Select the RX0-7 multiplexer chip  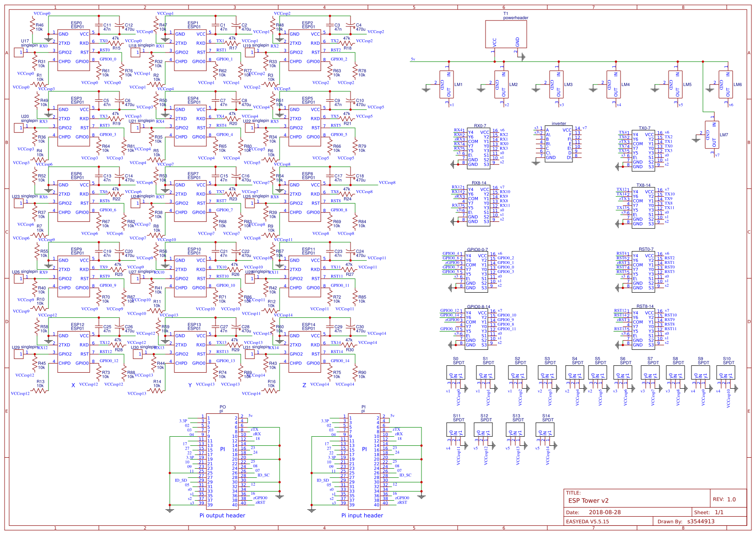[479, 149]
